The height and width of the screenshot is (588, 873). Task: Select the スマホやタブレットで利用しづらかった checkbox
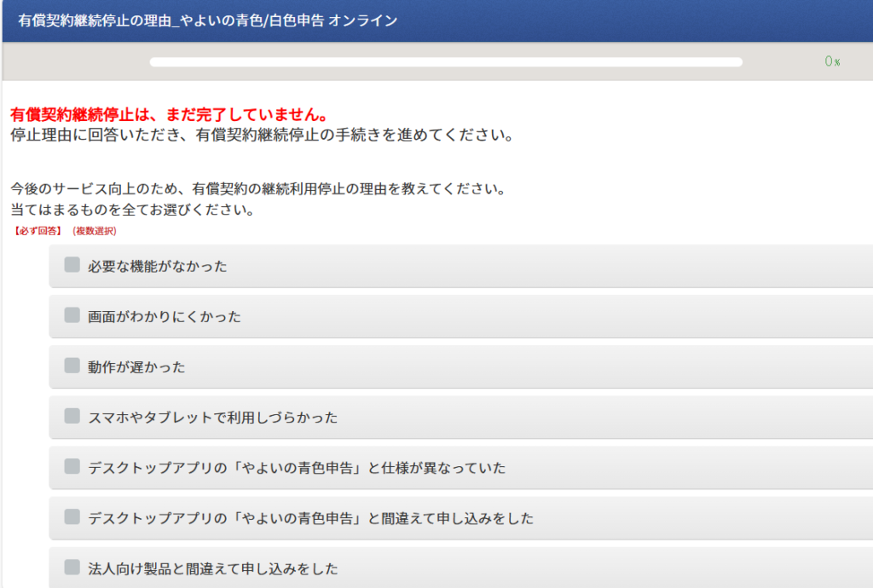point(72,417)
